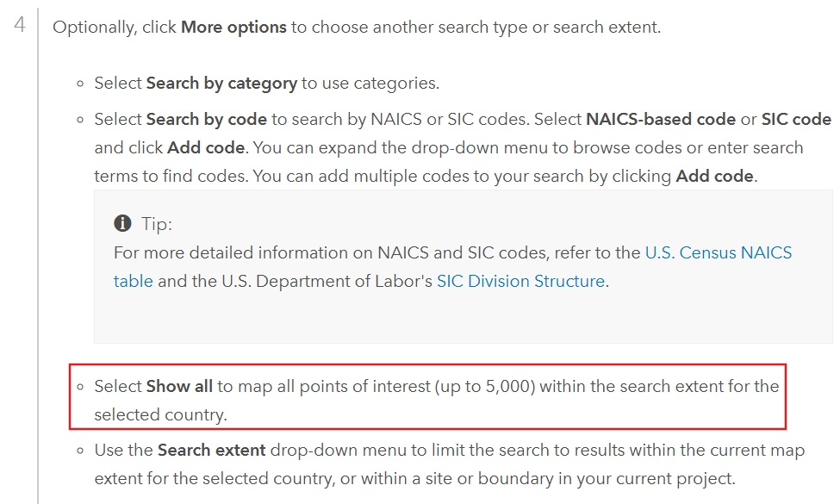Click the "Tip:" heading label
The height and width of the screenshot is (504, 840).
157,224
